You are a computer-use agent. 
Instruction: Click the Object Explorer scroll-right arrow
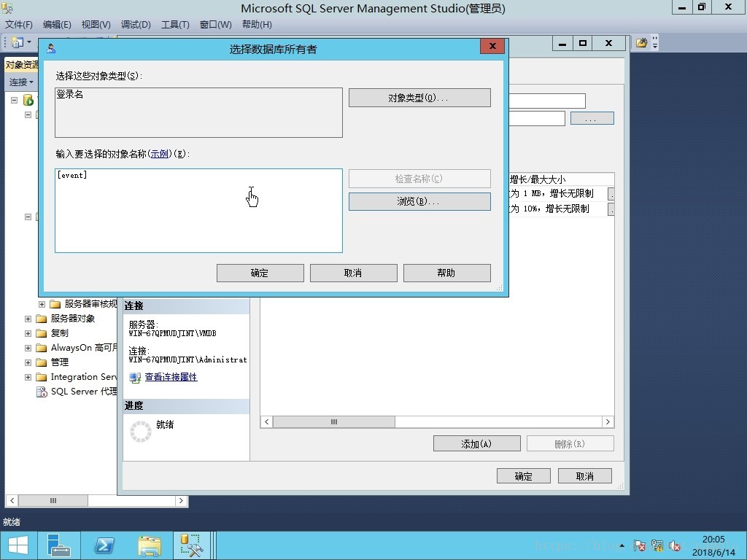[181, 501]
